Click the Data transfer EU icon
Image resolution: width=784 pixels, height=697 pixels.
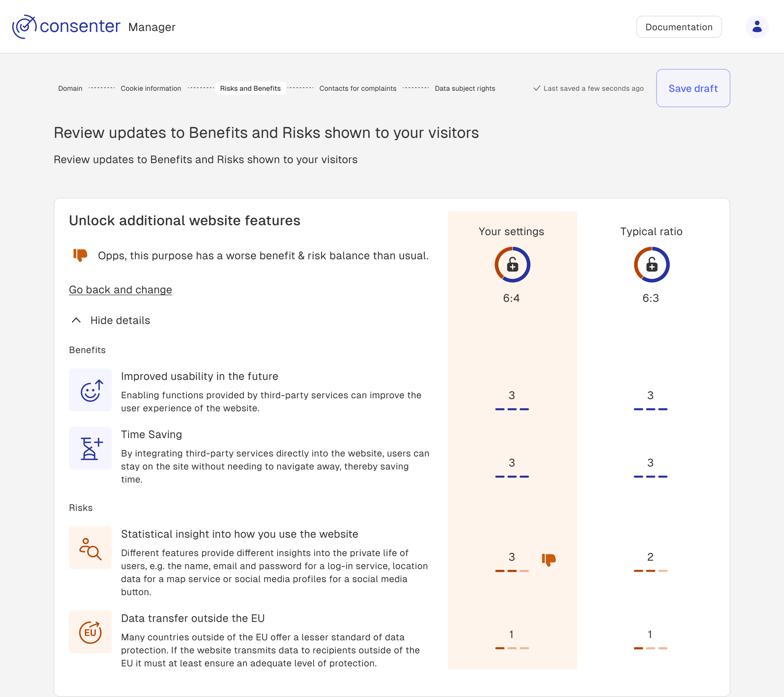90,632
